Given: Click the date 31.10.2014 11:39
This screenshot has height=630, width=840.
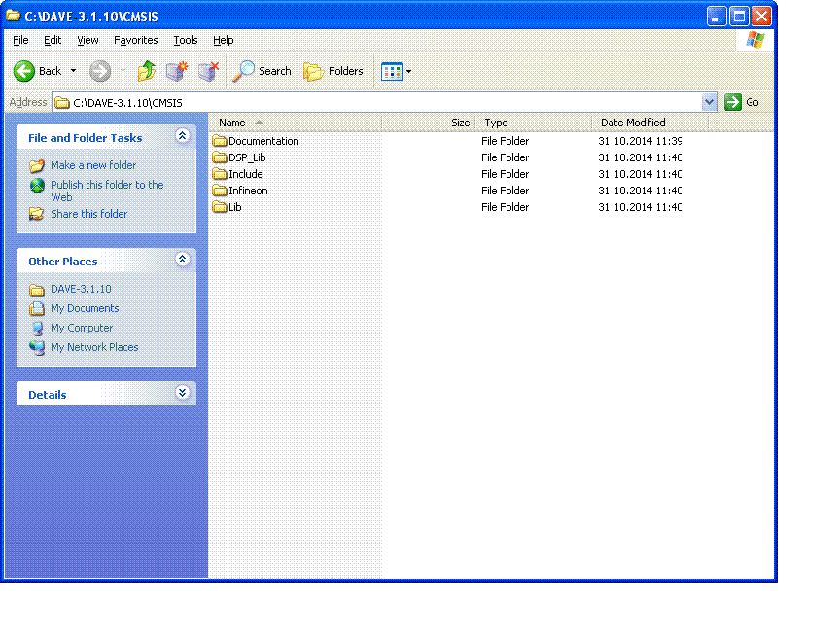Looking at the screenshot, I should (x=640, y=141).
